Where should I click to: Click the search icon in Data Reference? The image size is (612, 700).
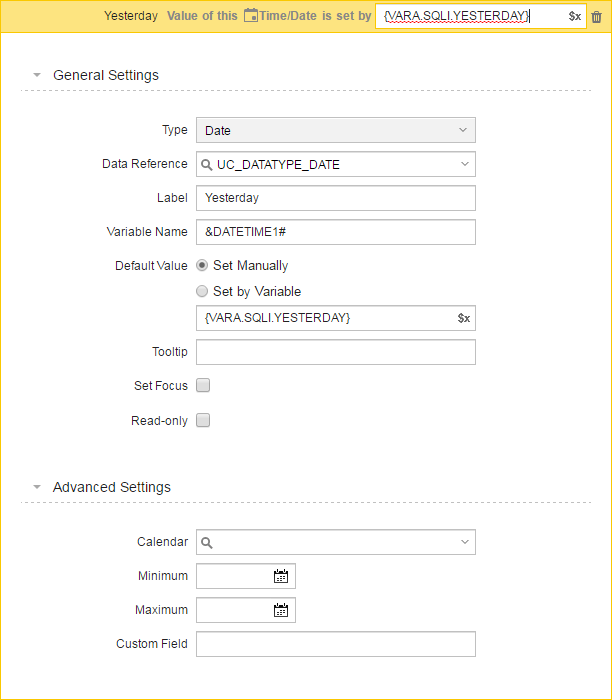[206, 165]
